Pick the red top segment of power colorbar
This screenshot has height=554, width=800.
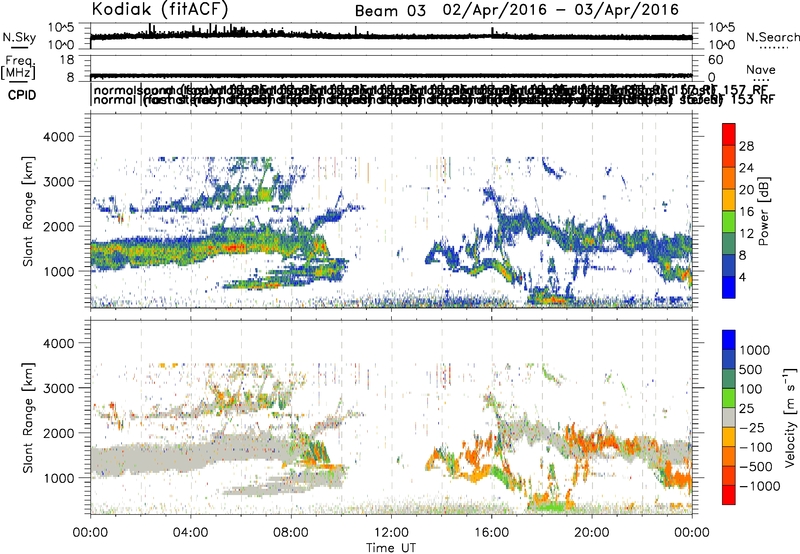[729, 135]
